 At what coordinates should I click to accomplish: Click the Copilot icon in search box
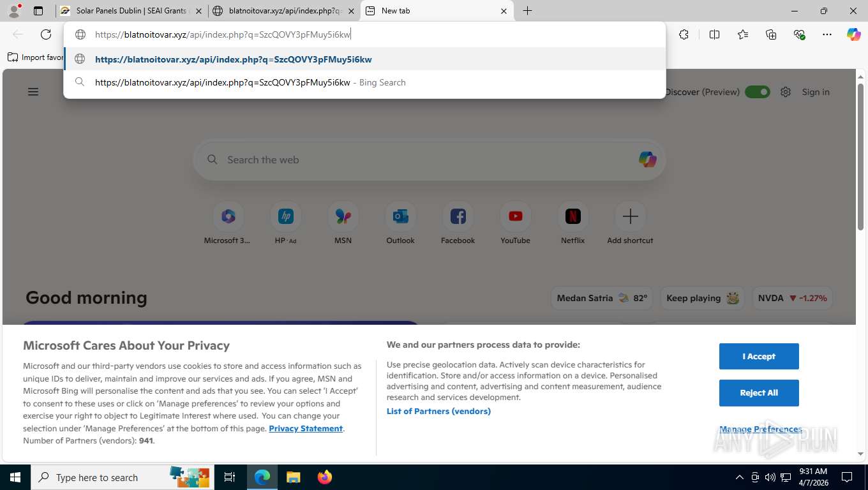(647, 160)
